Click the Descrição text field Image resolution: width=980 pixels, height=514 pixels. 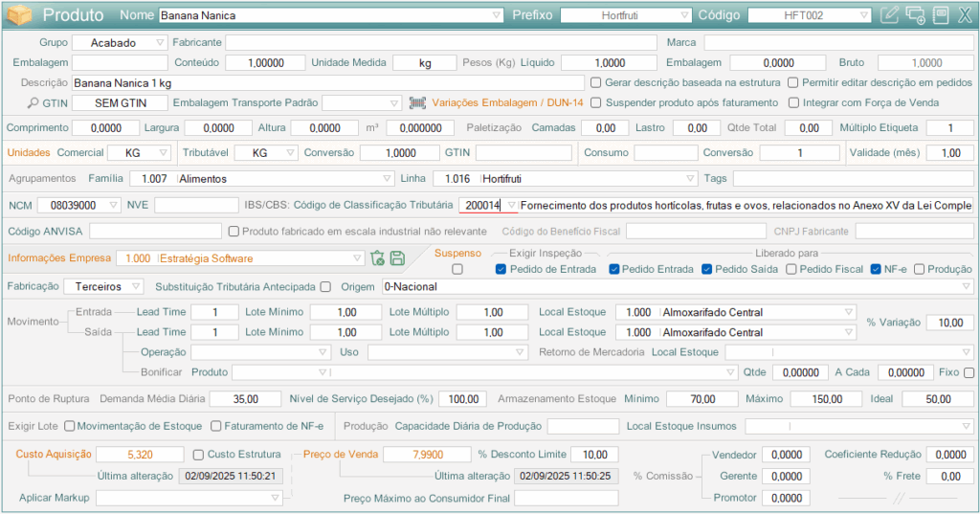click(x=327, y=83)
